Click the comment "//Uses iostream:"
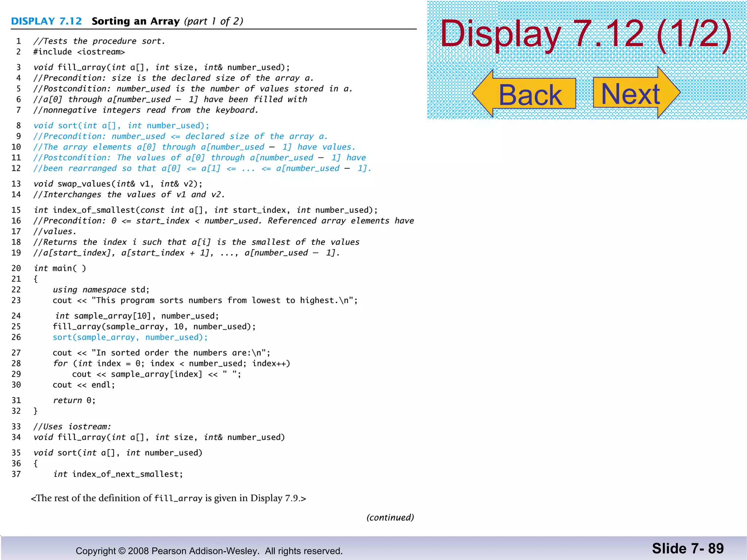 (72, 427)
